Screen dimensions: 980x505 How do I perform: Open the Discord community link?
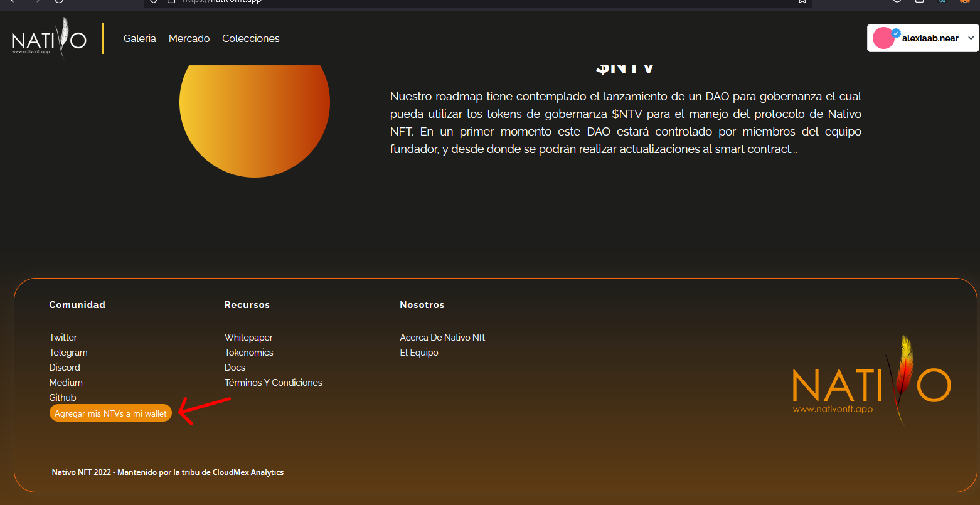(65, 368)
